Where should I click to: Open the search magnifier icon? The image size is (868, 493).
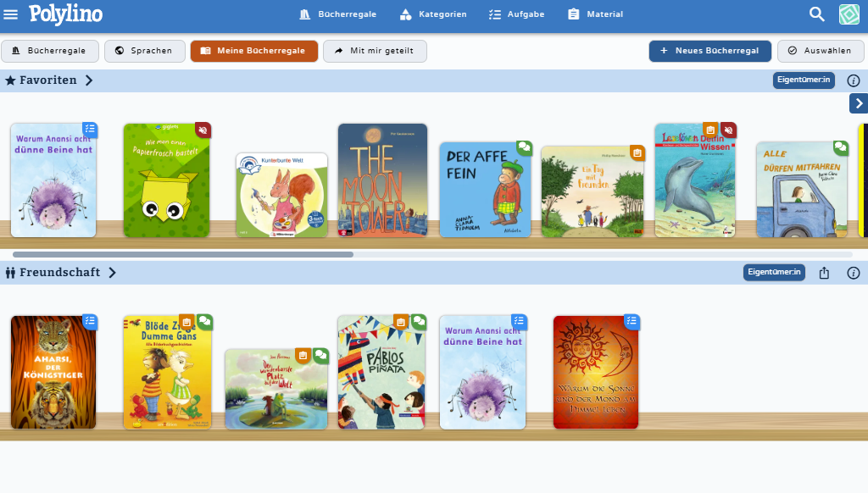coord(816,14)
